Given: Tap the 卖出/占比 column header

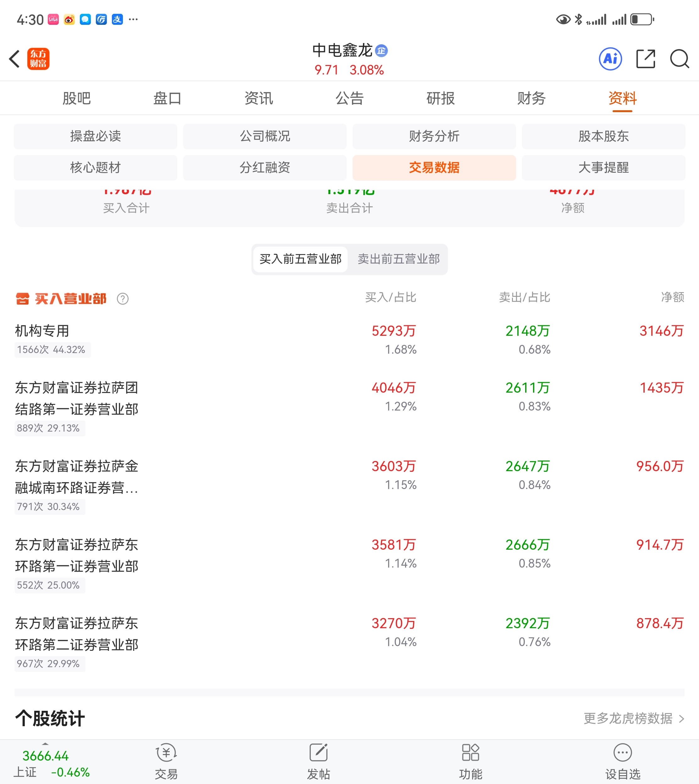Looking at the screenshot, I should [x=525, y=297].
